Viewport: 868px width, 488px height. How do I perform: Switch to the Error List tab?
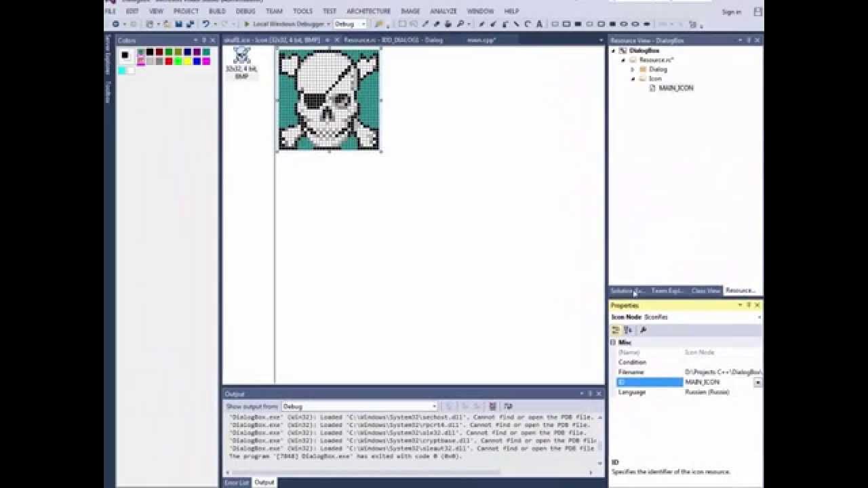(237, 483)
